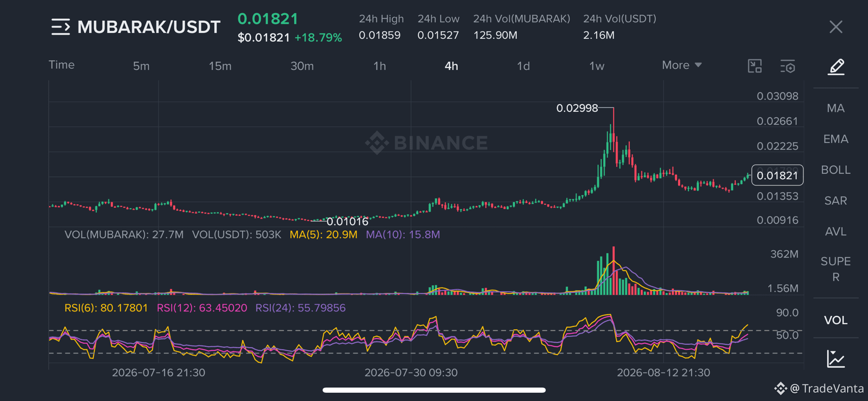868x401 pixels.
Task: Tap the +18.79% change percentage
Action: pyautogui.click(x=318, y=38)
